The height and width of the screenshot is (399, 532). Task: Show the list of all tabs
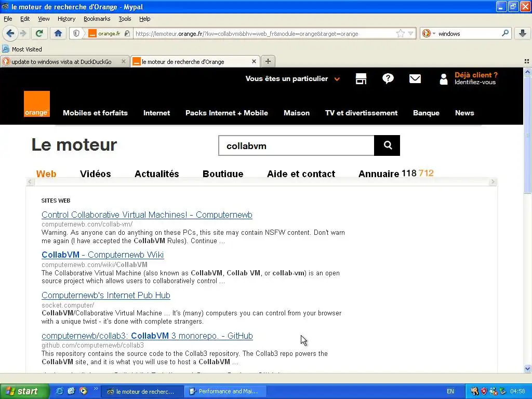pyautogui.click(x=527, y=61)
